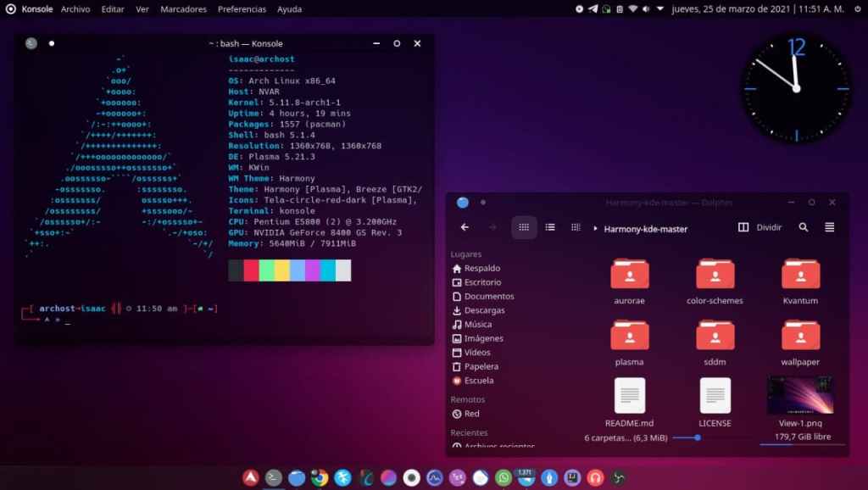Switch Dolphin to icons view mode

(524, 227)
